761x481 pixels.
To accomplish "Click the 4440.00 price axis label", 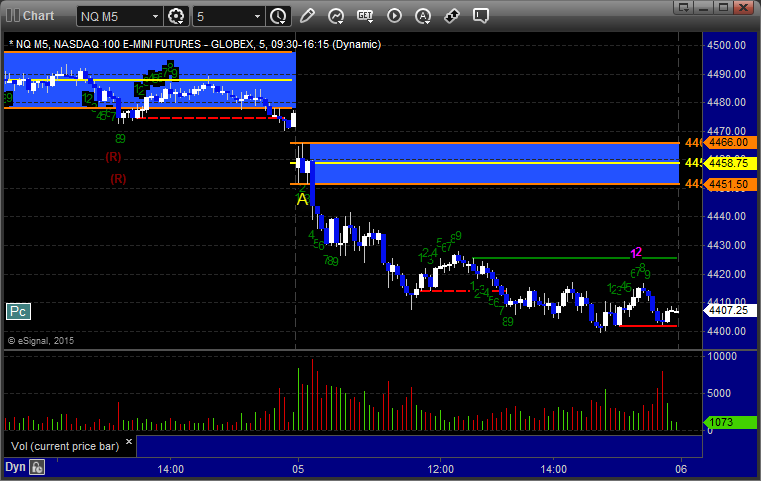I will [x=727, y=216].
